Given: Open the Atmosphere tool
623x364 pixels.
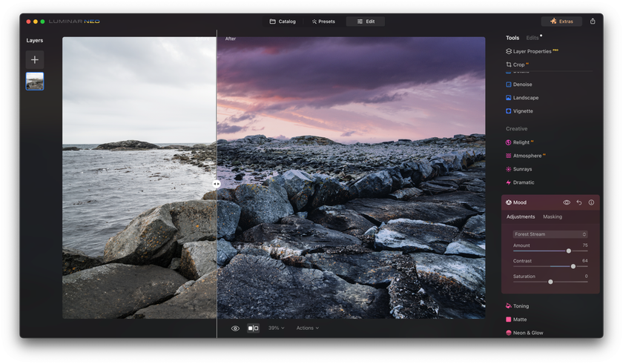Looking at the screenshot, I should pyautogui.click(x=525, y=156).
